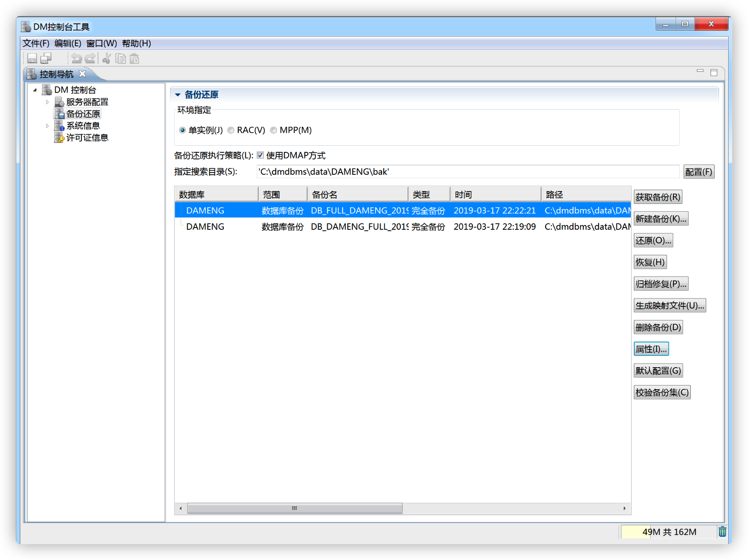Click the Cut scissors icon
This screenshot has height=560, width=748.
coord(107,58)
